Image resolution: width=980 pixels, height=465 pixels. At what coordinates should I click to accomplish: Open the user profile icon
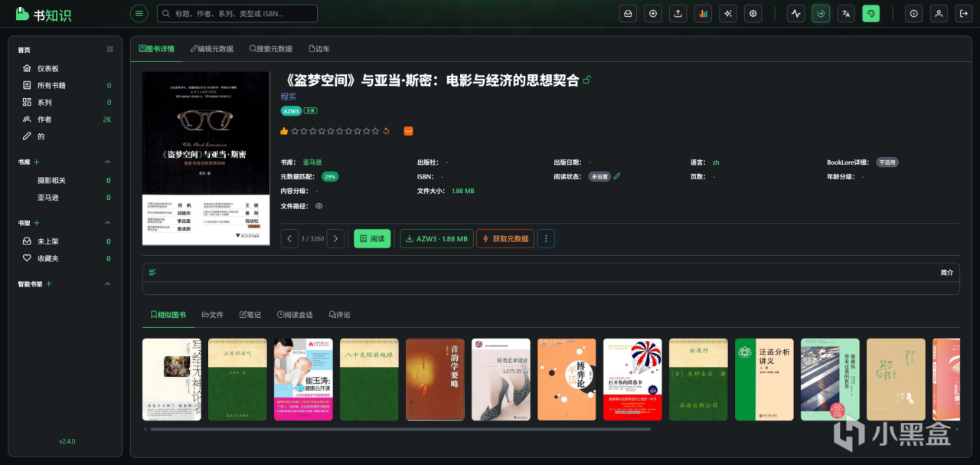pos(939,13)
